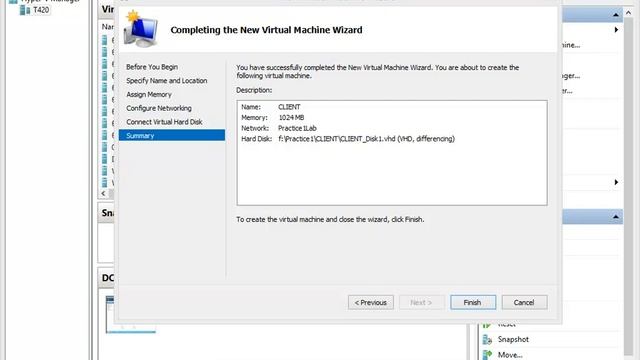Select the T420 server in Hyper-V tree
This screenshot has width=640, height=360.
click(41, 10)
